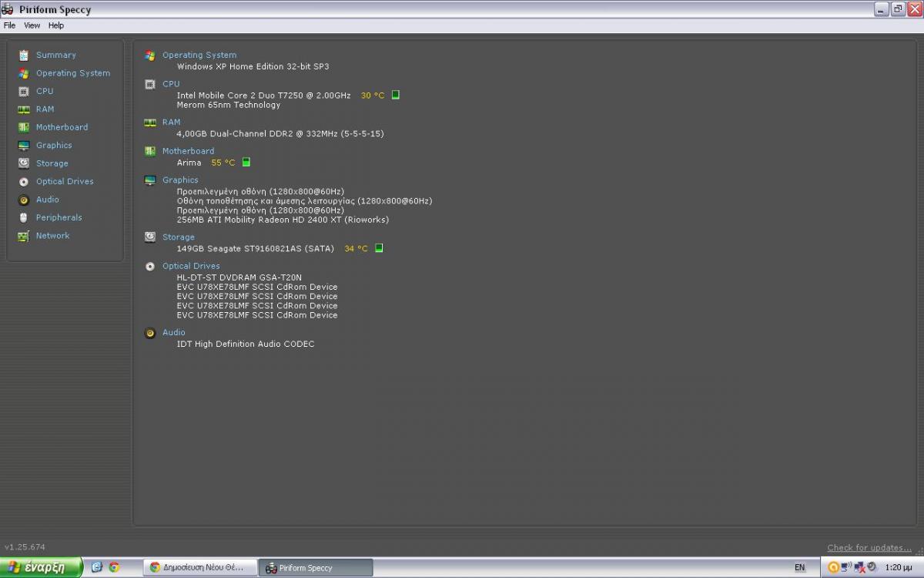Click the Storage drive sidebar icon
This screenshot has height=578, width=924.
24,163
